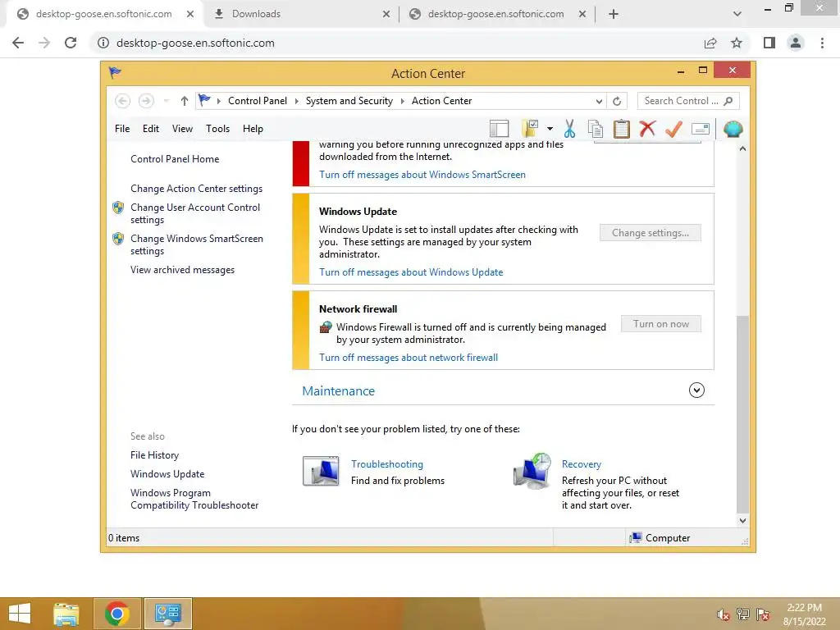Viewport: 840px width, 630px height.
Task: Open the Help menu
Action: pyautogui.click(x=253, y=129)
